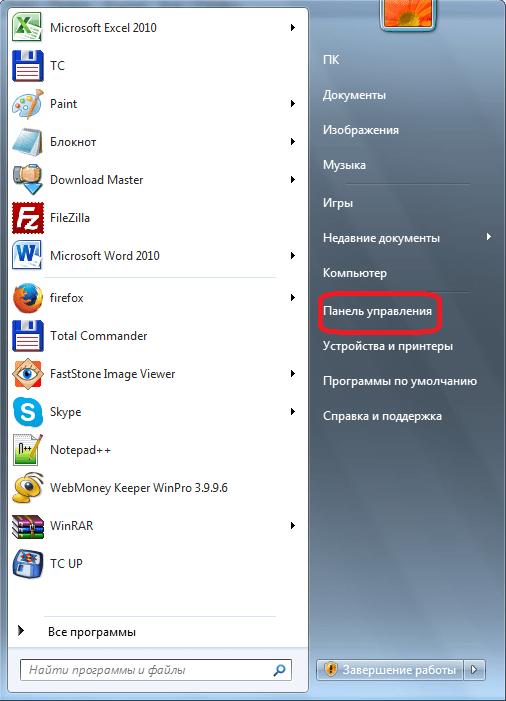The width and height of the screenshot is (506, 701).
Task: Select Компьютер in the right pane
Action: pos(354,273)
